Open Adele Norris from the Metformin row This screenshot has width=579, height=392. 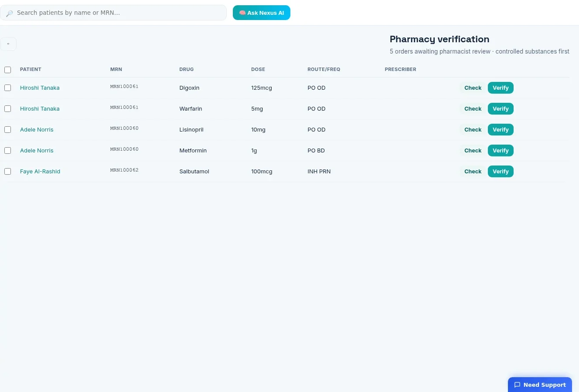point(37,150)
